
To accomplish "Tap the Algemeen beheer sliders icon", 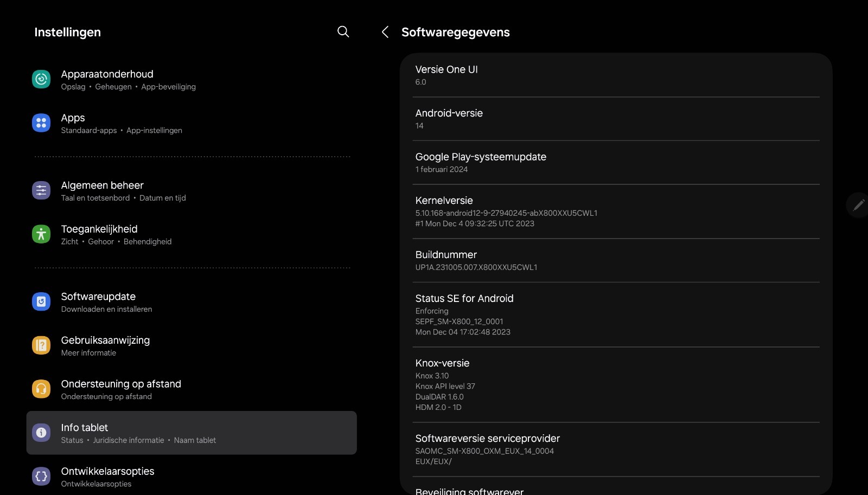I will click(41, 190).
